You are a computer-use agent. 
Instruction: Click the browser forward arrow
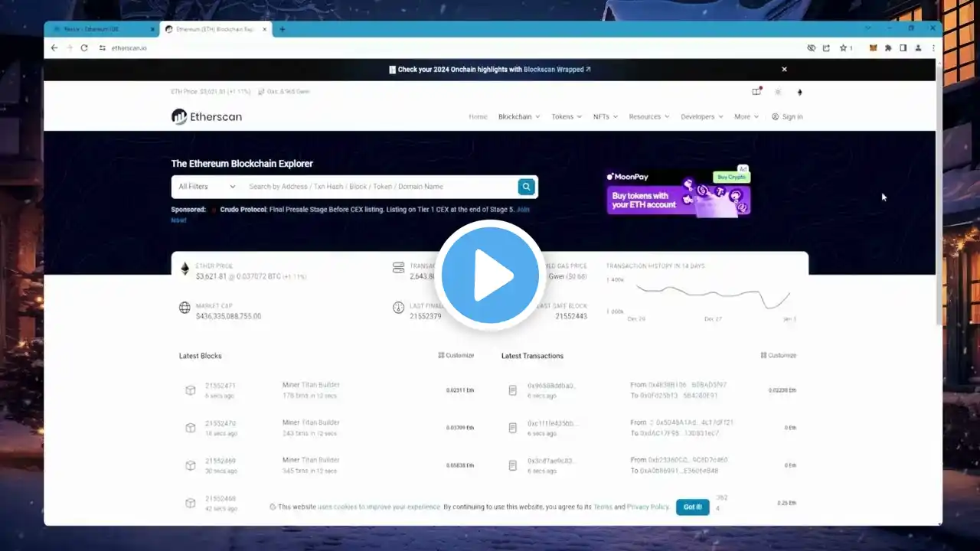point(69,47)
